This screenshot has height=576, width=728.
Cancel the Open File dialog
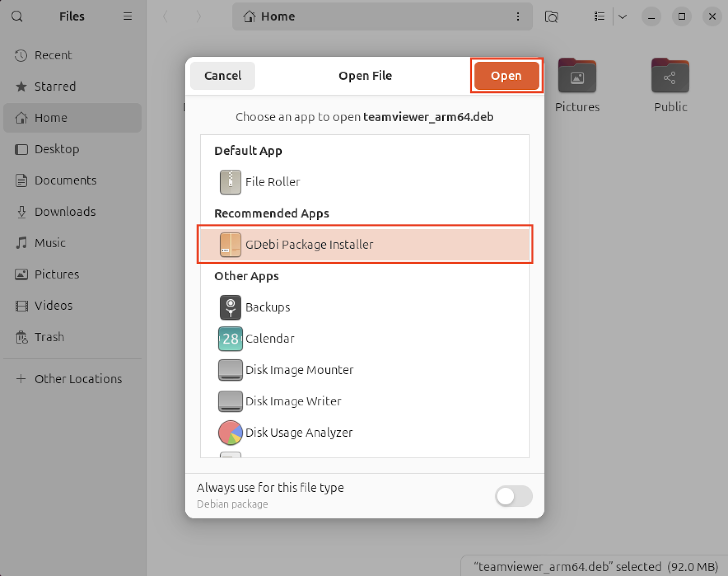click(222, 76)
